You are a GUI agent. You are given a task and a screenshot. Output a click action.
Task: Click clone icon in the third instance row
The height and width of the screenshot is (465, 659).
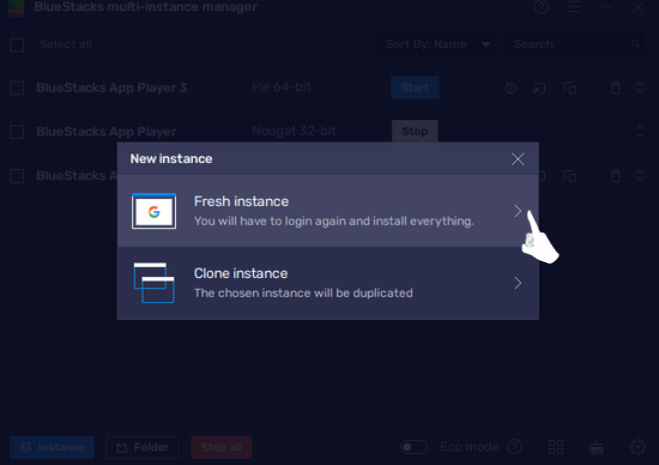pyautogui.click(x=569, y=176)
